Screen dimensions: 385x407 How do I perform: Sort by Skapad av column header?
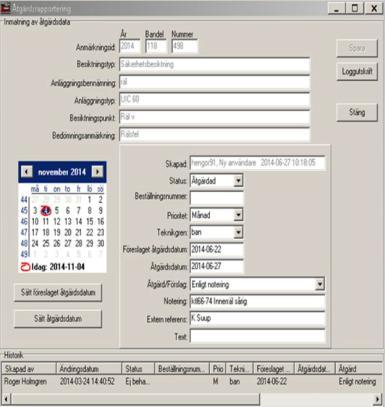29,369
